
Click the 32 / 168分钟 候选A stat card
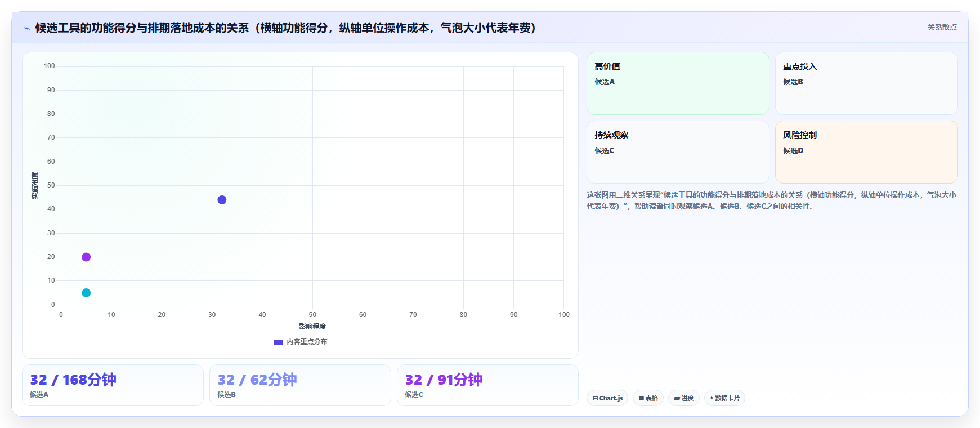(x=113, y=385)
